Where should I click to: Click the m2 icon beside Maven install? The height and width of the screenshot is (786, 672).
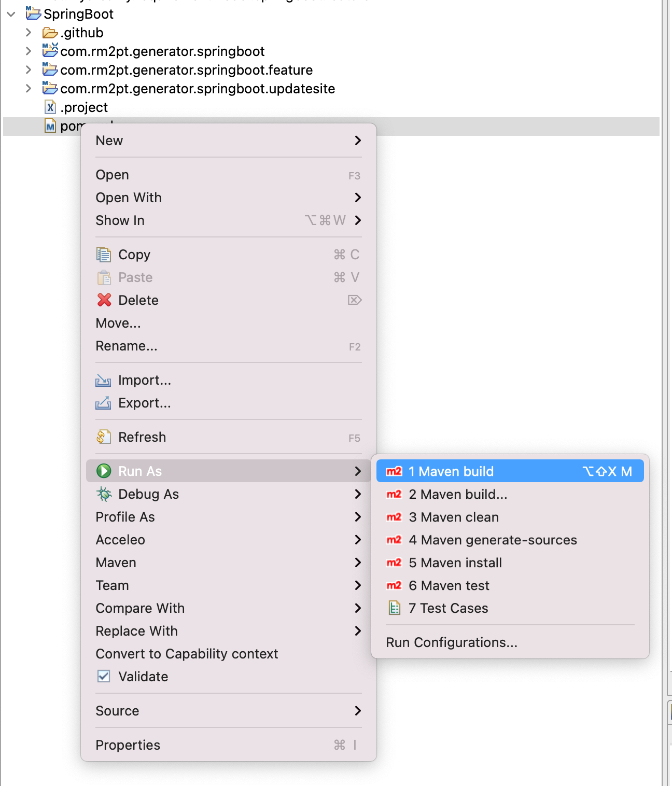point(394,563)
